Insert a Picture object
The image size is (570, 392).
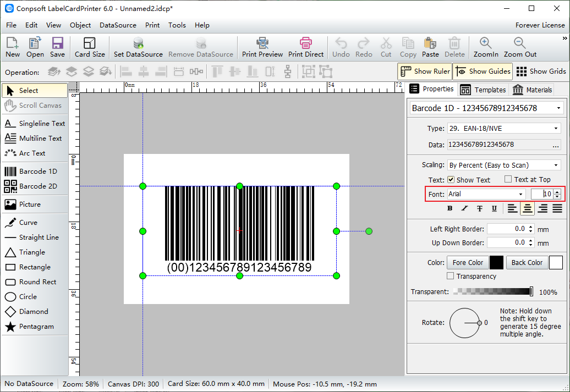[x=35, y=204]
